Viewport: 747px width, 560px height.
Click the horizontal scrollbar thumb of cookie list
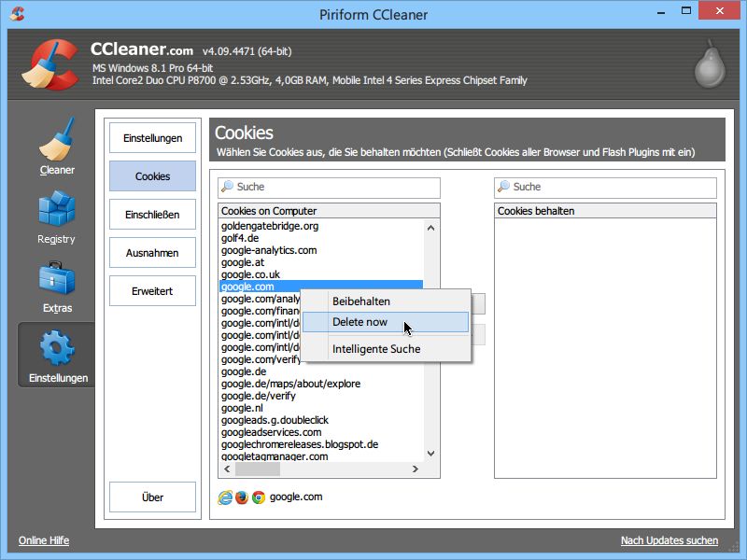coord(258,469)
